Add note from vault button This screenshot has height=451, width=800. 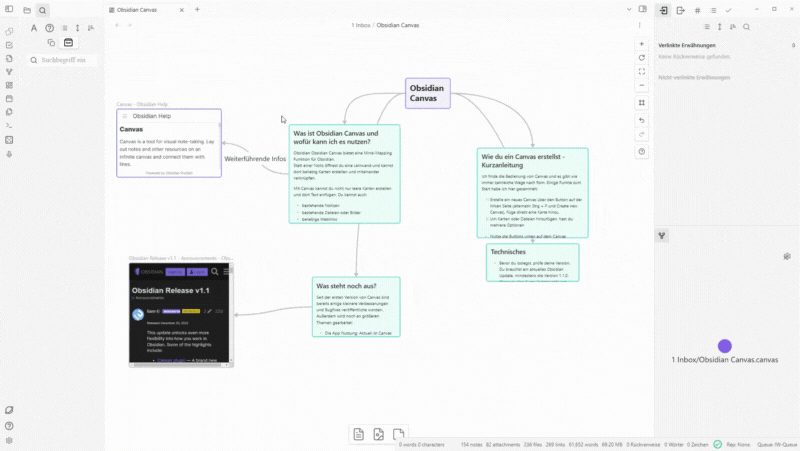point(379,434)
